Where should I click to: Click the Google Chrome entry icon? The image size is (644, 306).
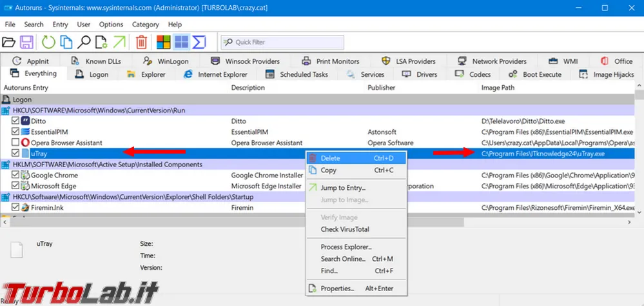pyautogui.click(x=26, y=175)
